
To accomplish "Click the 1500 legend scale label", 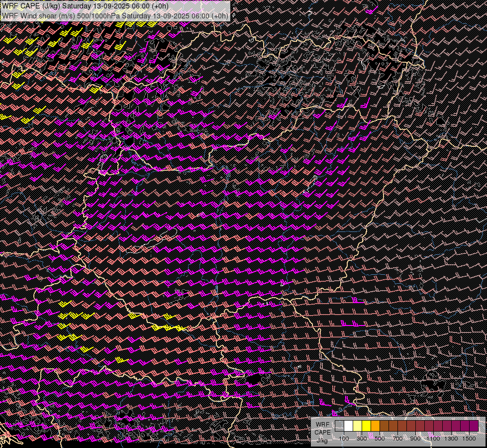I will 469,439.
